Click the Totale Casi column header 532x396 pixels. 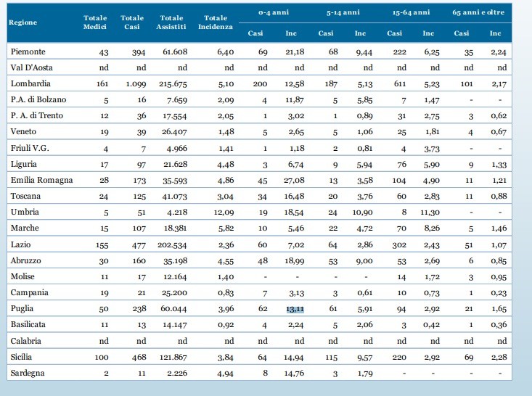click(132, 22)
